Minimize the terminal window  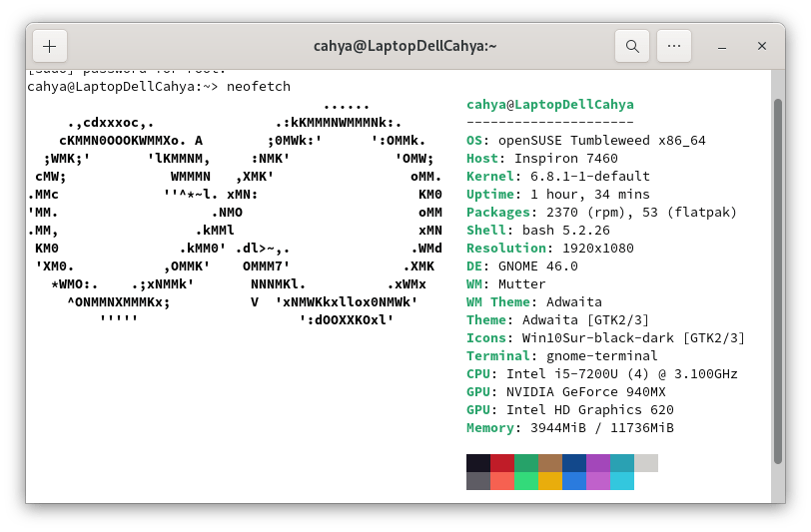pyautogui.click(x=721, y=46)
